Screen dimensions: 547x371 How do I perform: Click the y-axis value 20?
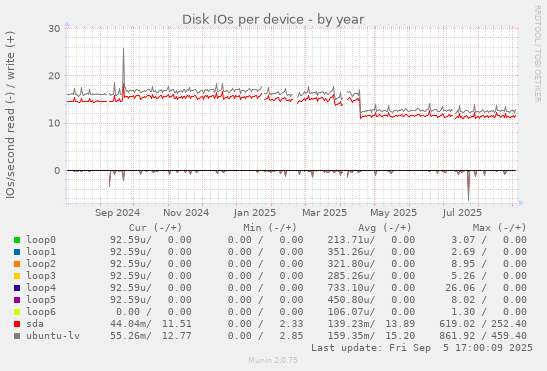tap(54, 76)
